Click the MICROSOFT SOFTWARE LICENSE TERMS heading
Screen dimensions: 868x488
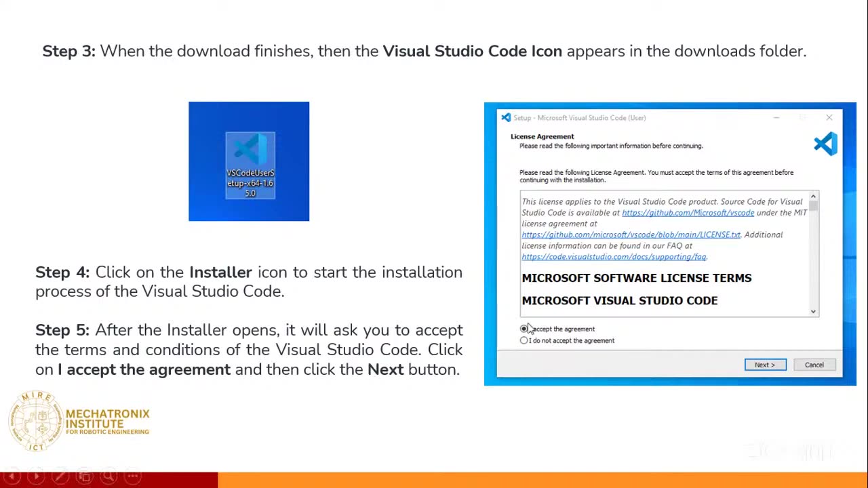pyautogui.click(x=636, y=278)
